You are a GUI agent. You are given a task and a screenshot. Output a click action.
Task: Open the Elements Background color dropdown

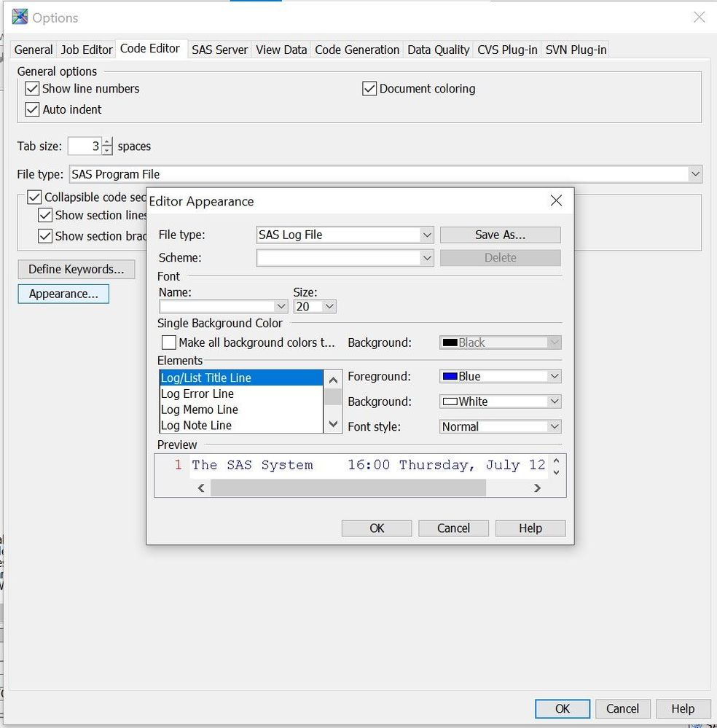point(555,401)
